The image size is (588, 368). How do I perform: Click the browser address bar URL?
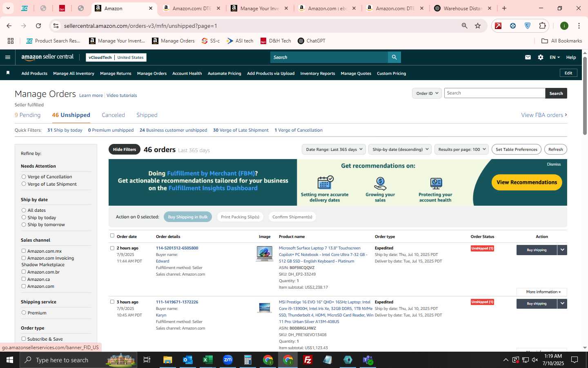click(x=140, y=26)
